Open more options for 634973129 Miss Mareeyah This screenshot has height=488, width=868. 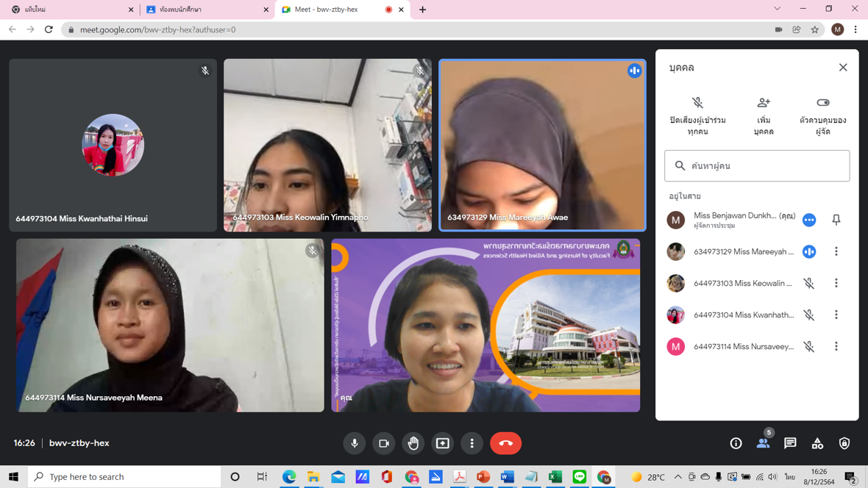836,251
